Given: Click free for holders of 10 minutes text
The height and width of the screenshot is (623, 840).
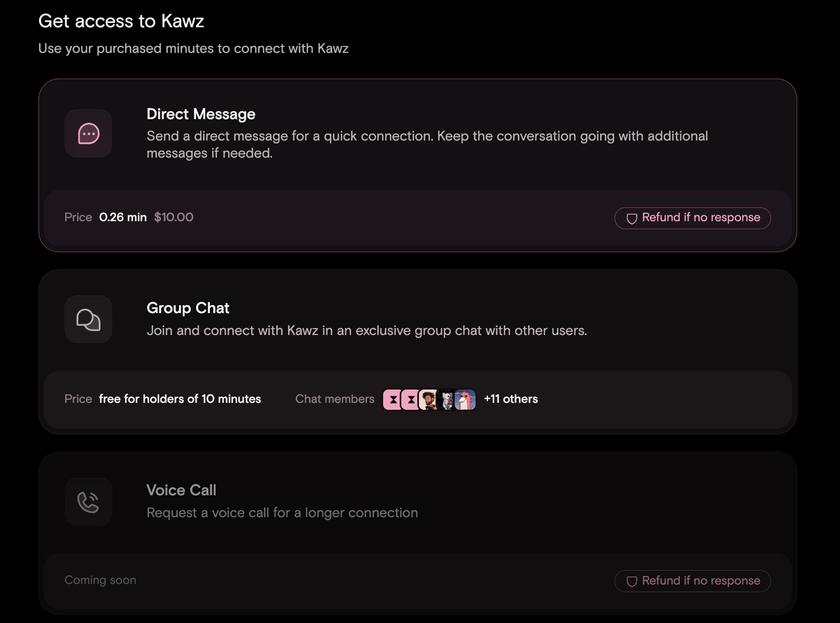Looking at the screenshot, I should 180,399.
